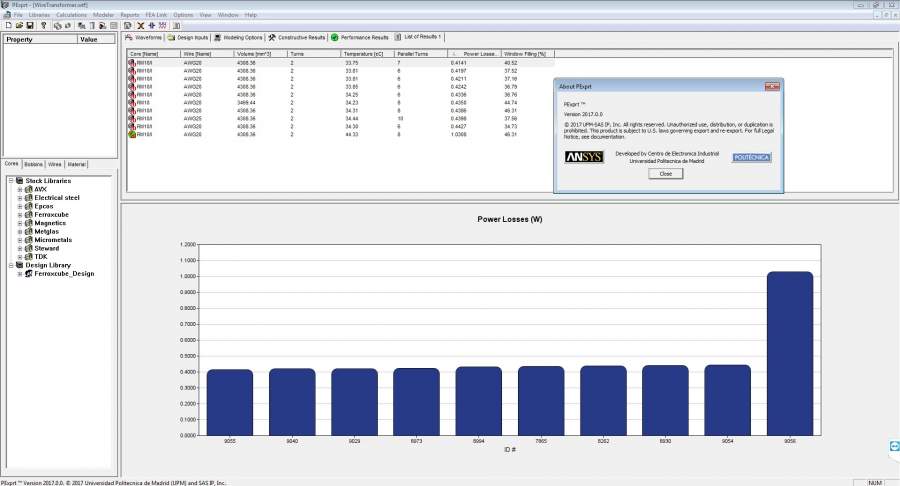
Task: Sort by the Power Losses column header
Action: (474, 54)
